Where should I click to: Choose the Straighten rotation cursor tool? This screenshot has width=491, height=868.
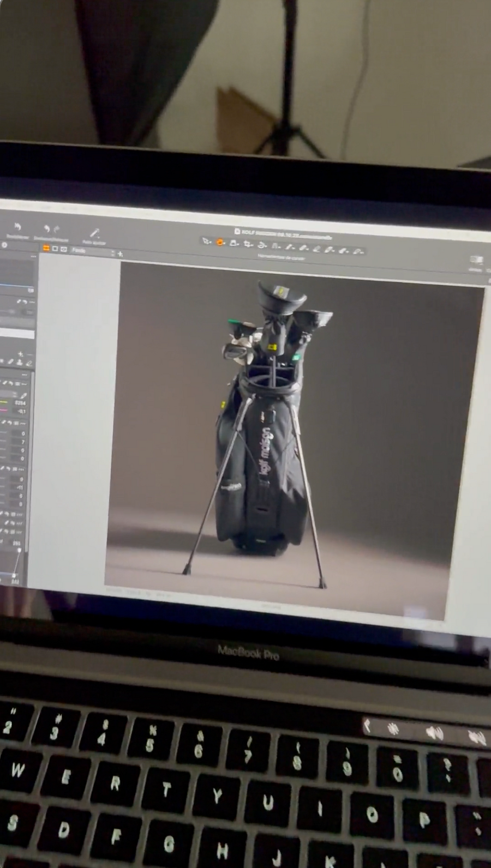[x=262, y=245]
